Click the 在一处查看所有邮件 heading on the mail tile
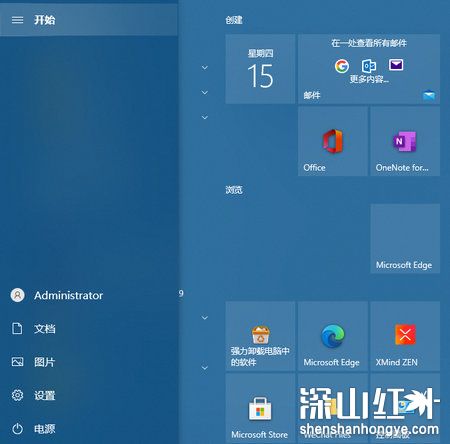Image resolution: width=450 pixels, height=444 pixels. tap(369, 43)
